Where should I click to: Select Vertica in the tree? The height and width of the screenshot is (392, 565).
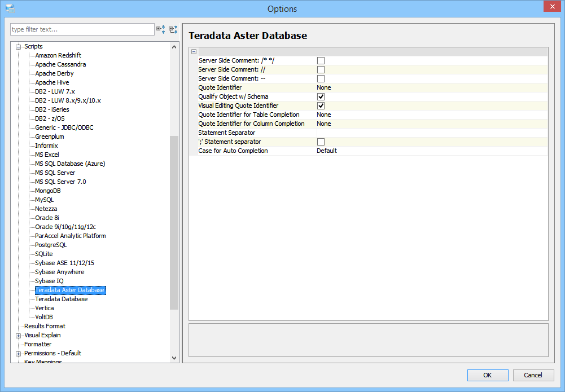click(45, 308)
